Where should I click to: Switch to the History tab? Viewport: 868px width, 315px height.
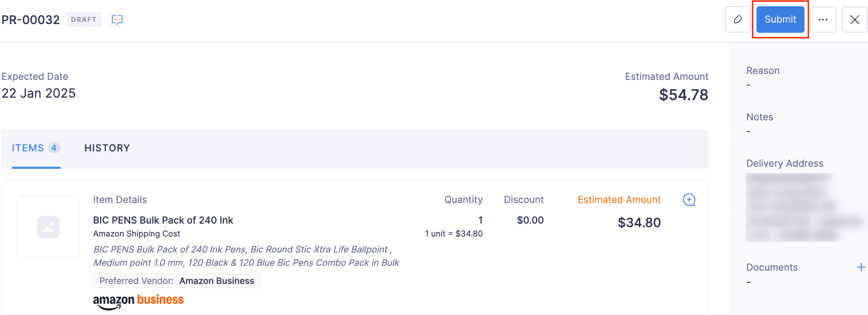point(107,148)
